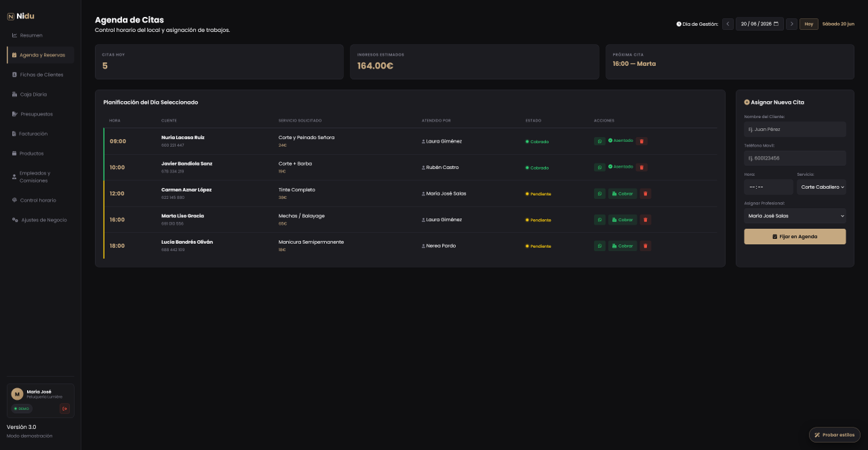Viewport: 868px width, 450px height.
Task: Open WhatsApp for Carmen Aznar López
Action: tap(599, 193)
